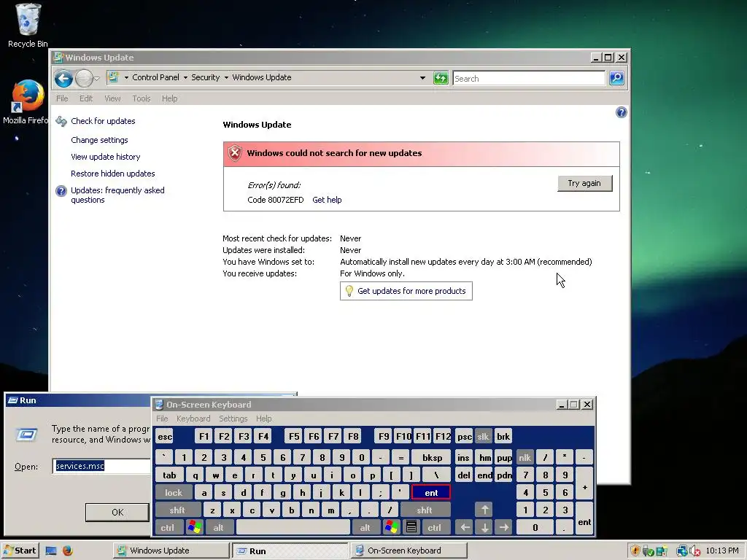This screenshot has width=747, height=560.
Task: Go back using the blue Back arrow button
Action: tap(63, 78)
